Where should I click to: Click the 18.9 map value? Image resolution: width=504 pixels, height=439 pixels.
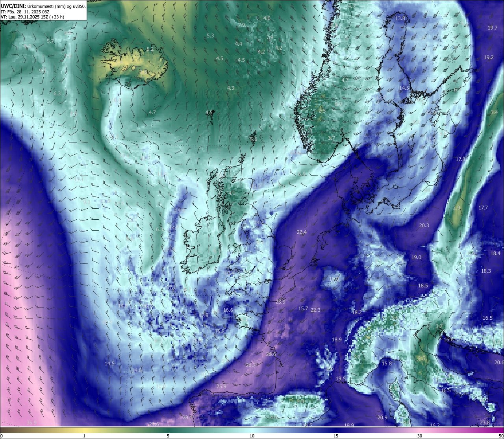click(x=337, y=339)
